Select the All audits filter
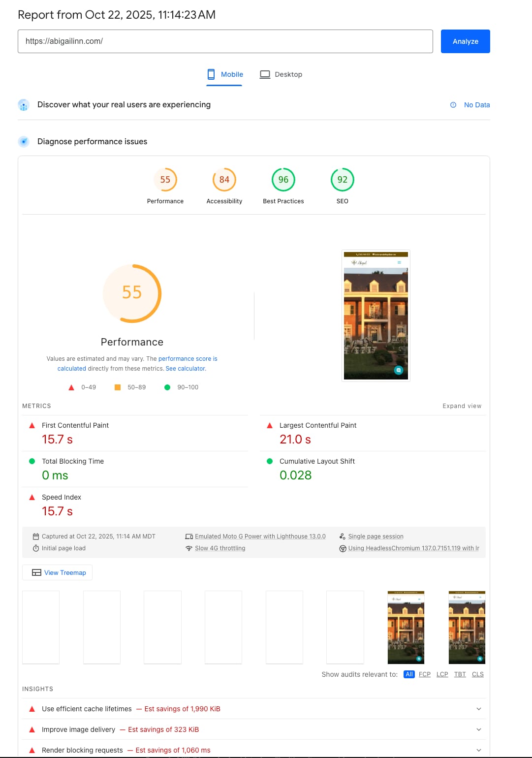Image resolution: width=532 pixels, height=758 pixels. (409, 674)
